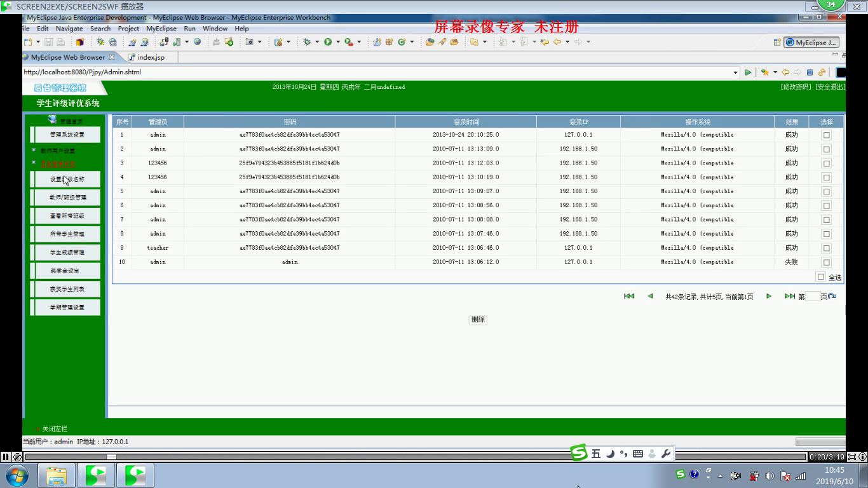Image resolution: width=868 pixels, height=488 pixels.
Task: Click the 删除 delete button
Action: coord(478,320)
